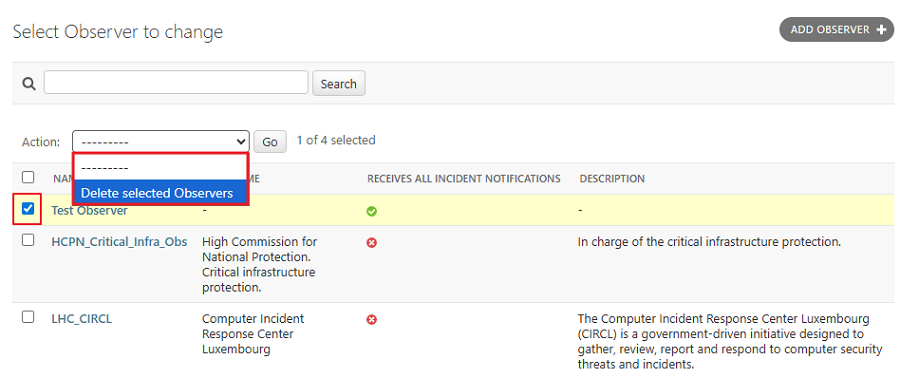Click 'In charge of the critical infrastructure protection.' text
900x378 pixels.
[x=709, y=242]
